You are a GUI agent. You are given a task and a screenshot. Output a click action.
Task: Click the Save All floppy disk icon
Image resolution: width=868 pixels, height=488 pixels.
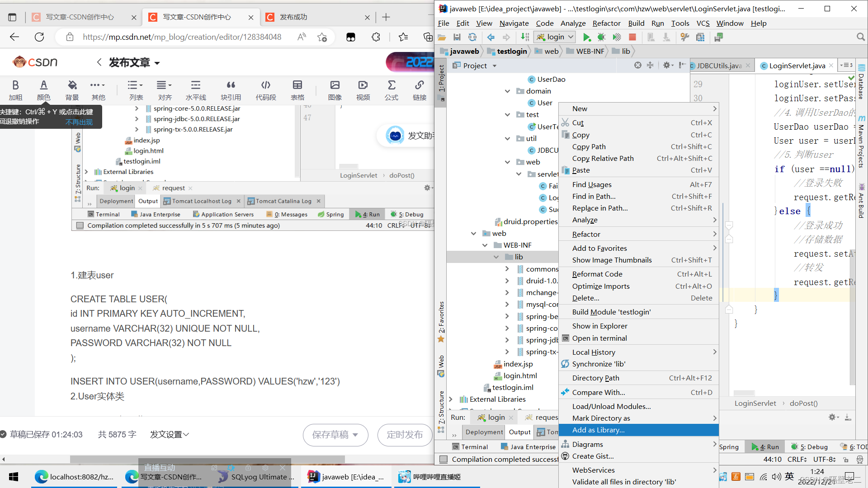457,37
